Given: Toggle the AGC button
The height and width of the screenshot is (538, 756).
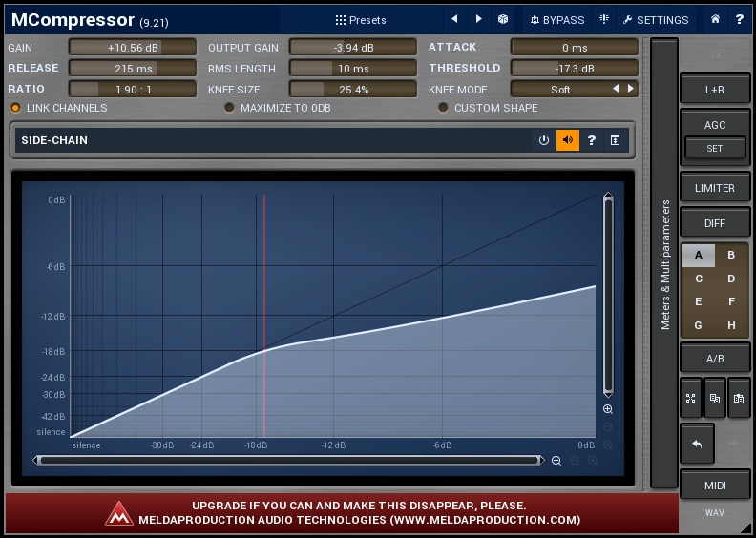Looking at the screenshot, I should coord(715,125).
